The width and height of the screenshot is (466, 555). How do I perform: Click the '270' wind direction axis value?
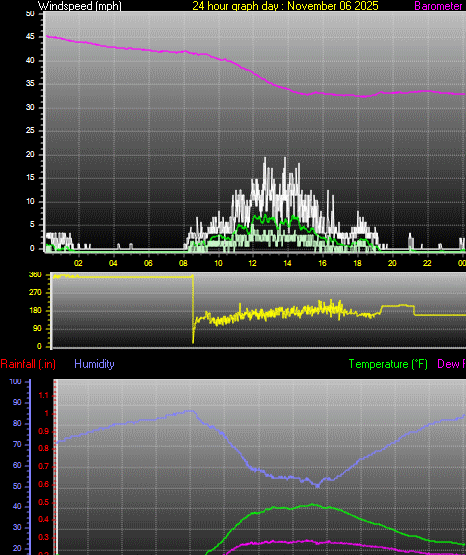click(35, 293)
